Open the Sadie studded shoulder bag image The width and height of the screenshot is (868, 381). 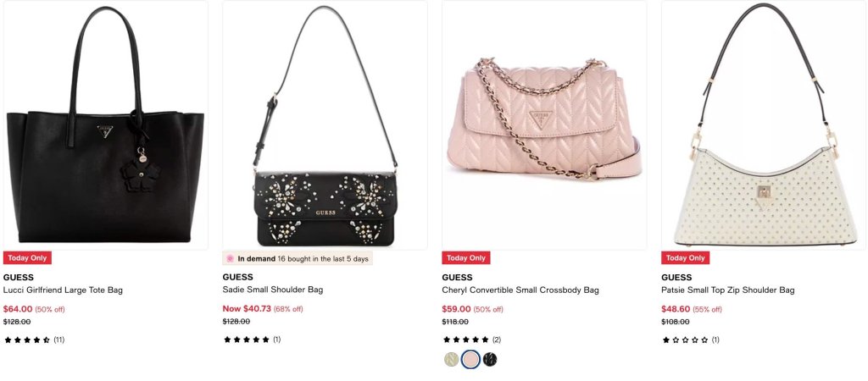click(325, 125)
